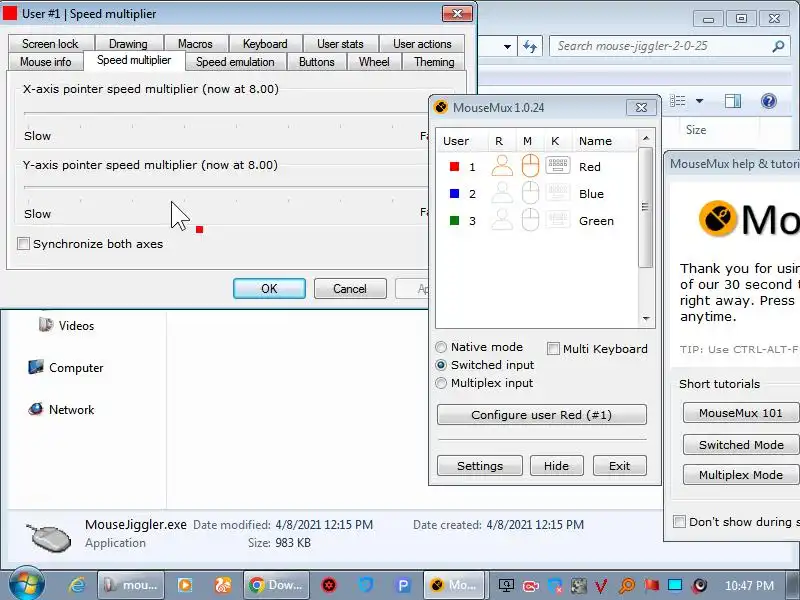Open the Windows Start menu orb

click(27, 585)
